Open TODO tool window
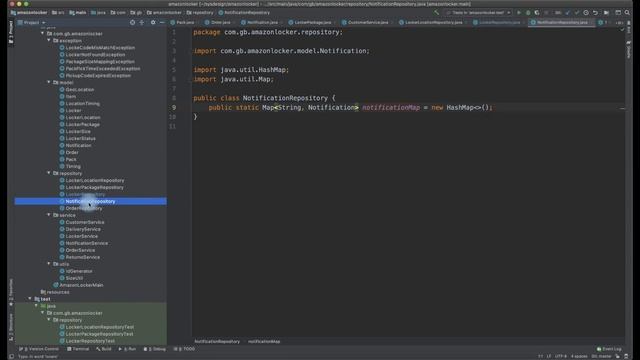The width and height of the screenshot is (640, 360). point(184,349)
